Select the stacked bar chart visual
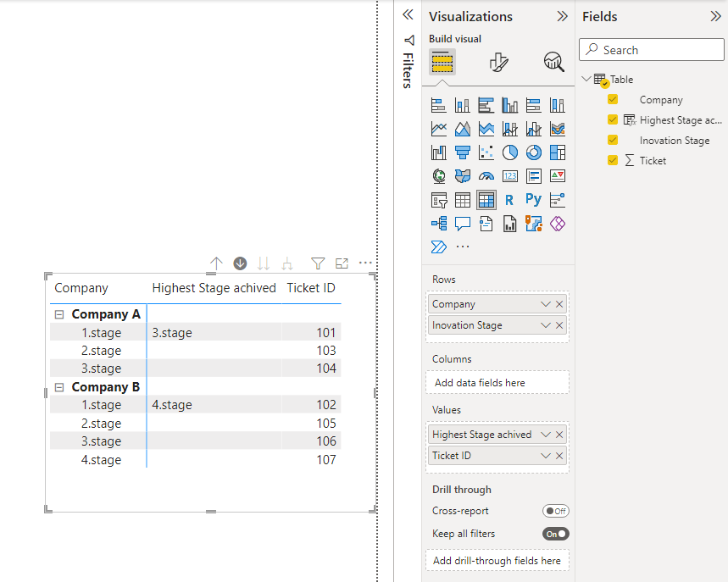728x582 pixels. point(438,105)
